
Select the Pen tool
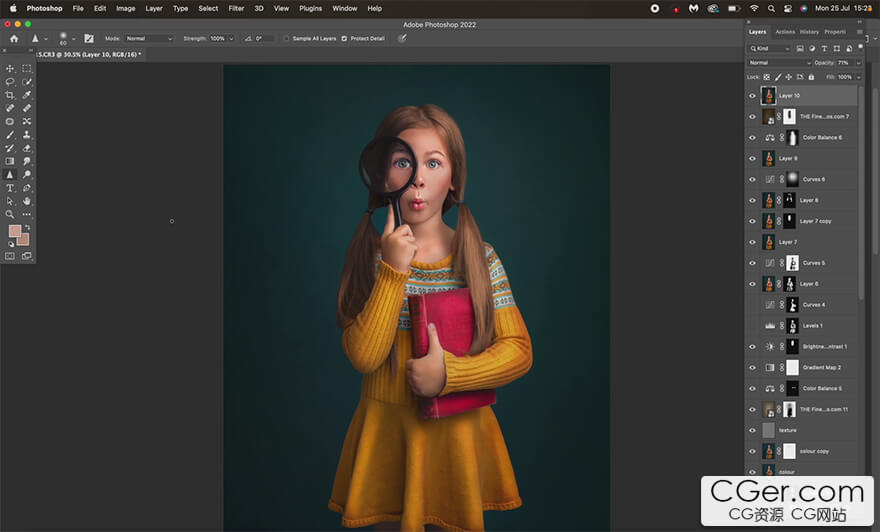point(26,188)
